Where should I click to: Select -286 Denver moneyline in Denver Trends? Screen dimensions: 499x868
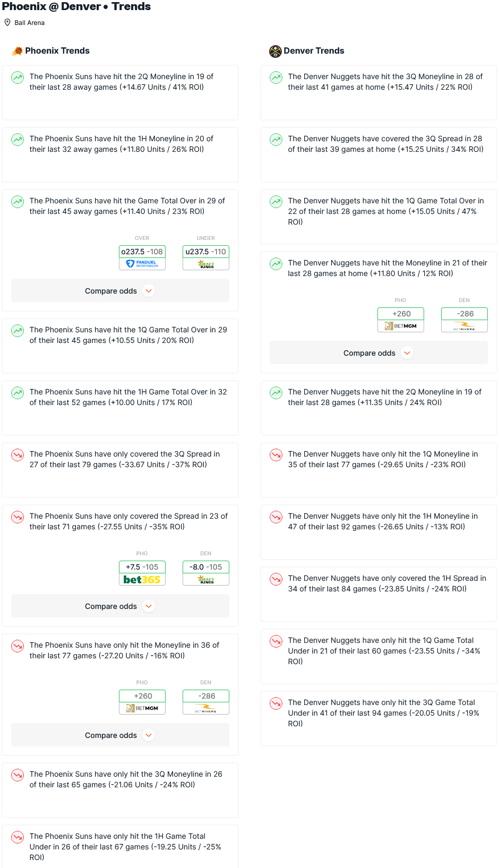tap(464, 314)
